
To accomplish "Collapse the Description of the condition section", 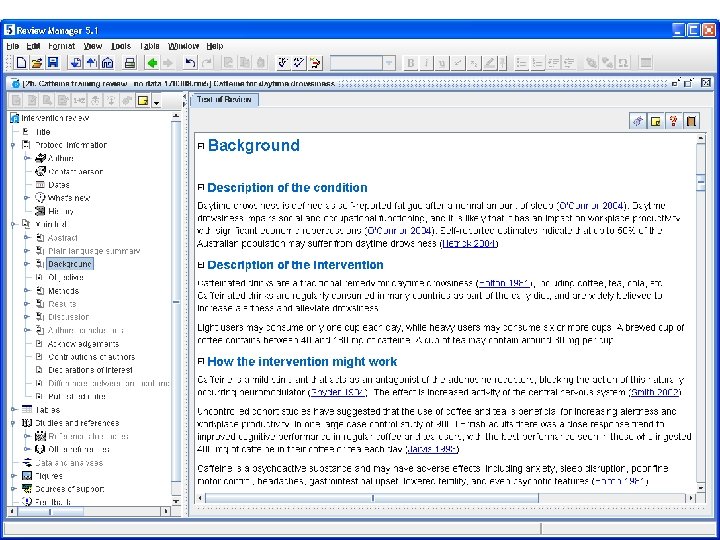I will (201, 187).
